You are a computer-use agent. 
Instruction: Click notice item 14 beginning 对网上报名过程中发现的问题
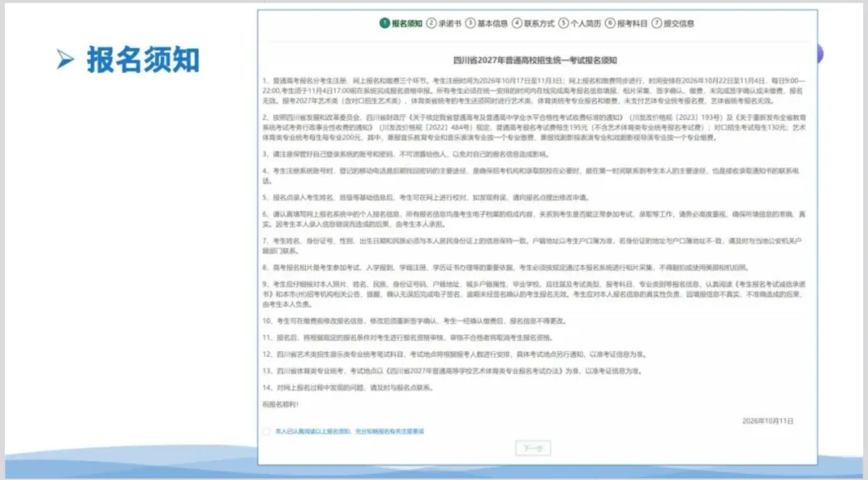point(348,388)
